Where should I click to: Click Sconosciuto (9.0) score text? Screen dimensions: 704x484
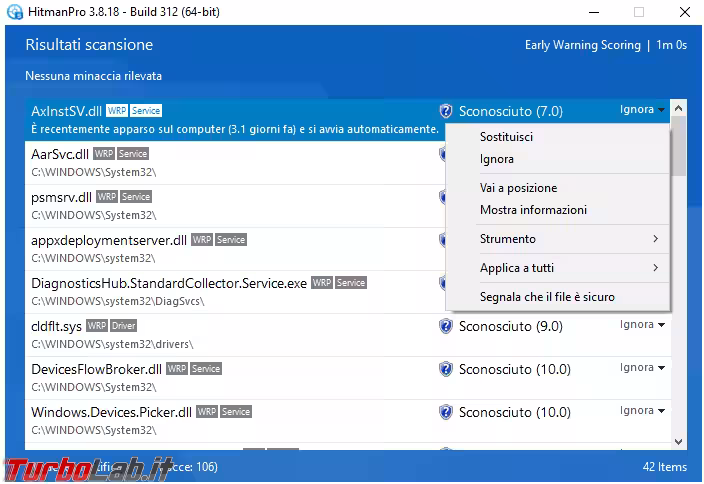[510, 326]
